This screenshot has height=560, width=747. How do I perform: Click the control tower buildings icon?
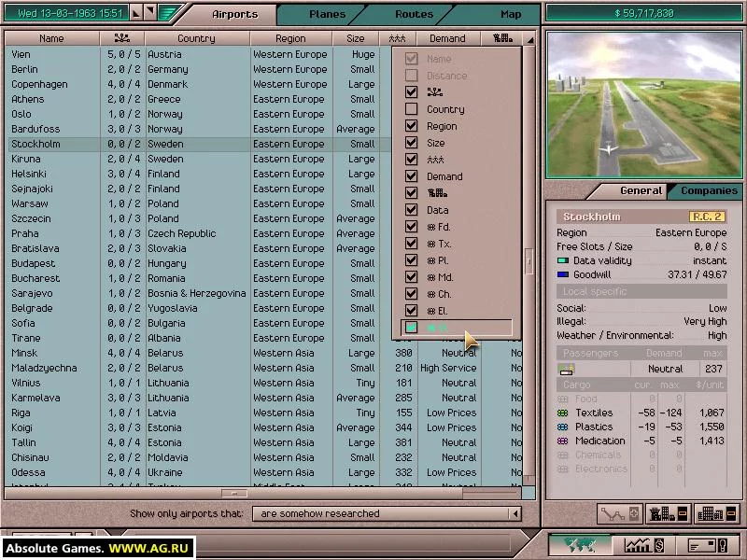coord(669,514)
